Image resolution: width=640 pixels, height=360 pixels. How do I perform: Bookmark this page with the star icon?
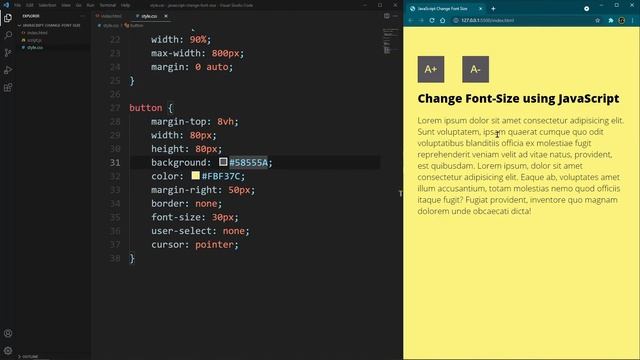point(598,20)
